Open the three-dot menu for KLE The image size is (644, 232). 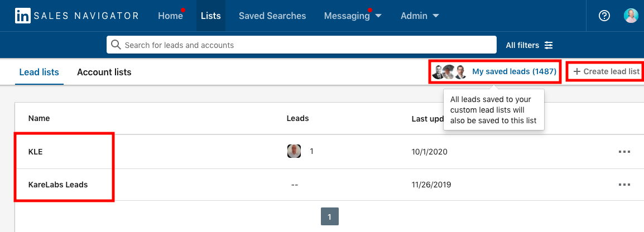(624, 152)
